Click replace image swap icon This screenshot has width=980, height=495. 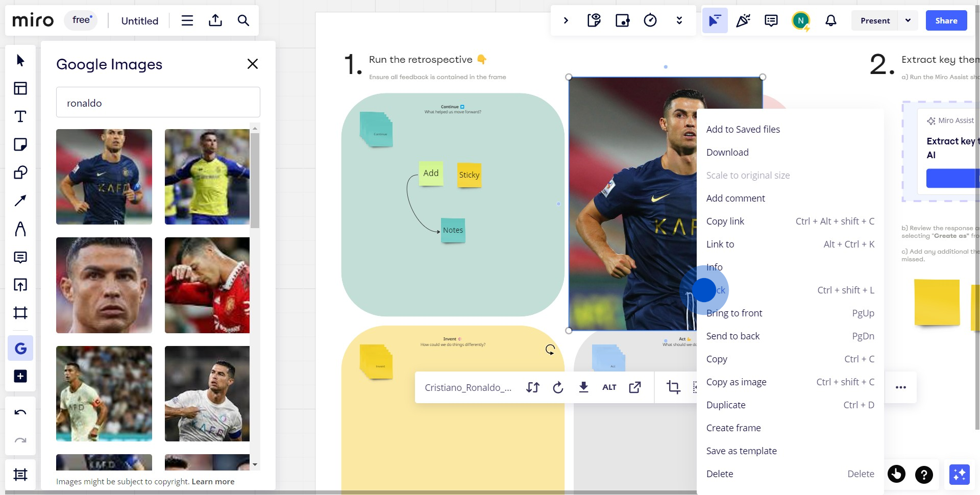click(532, 387)
